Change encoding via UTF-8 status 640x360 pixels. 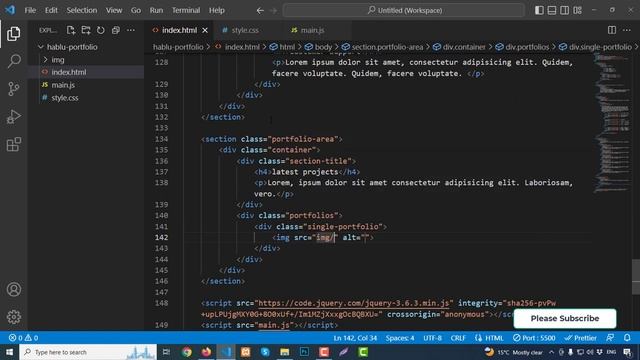tap(432, 338)
